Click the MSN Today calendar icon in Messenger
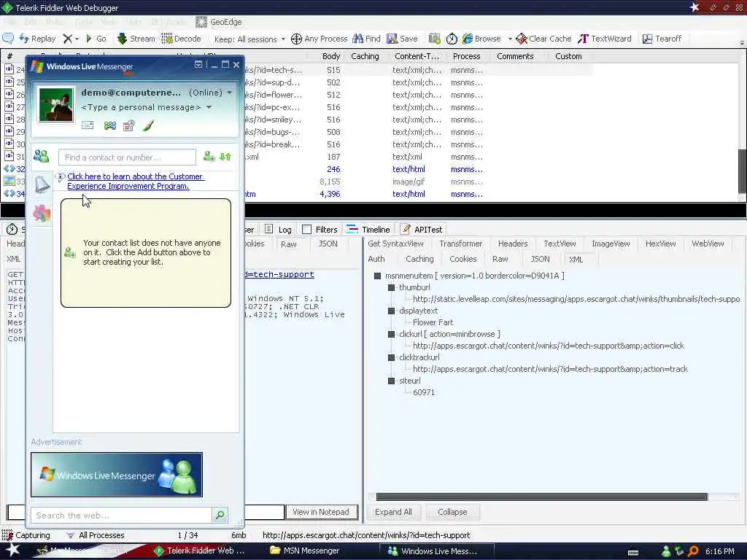 (128, 125)
